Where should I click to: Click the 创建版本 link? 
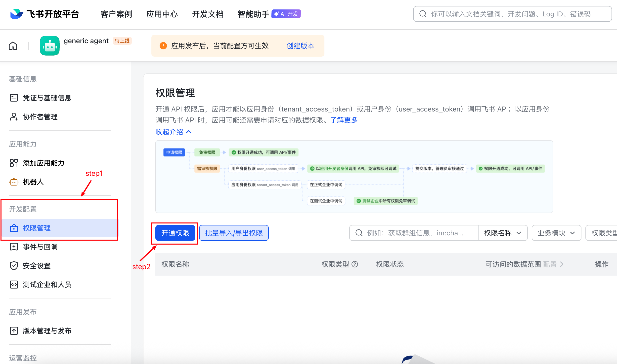[x=300, y=46]
